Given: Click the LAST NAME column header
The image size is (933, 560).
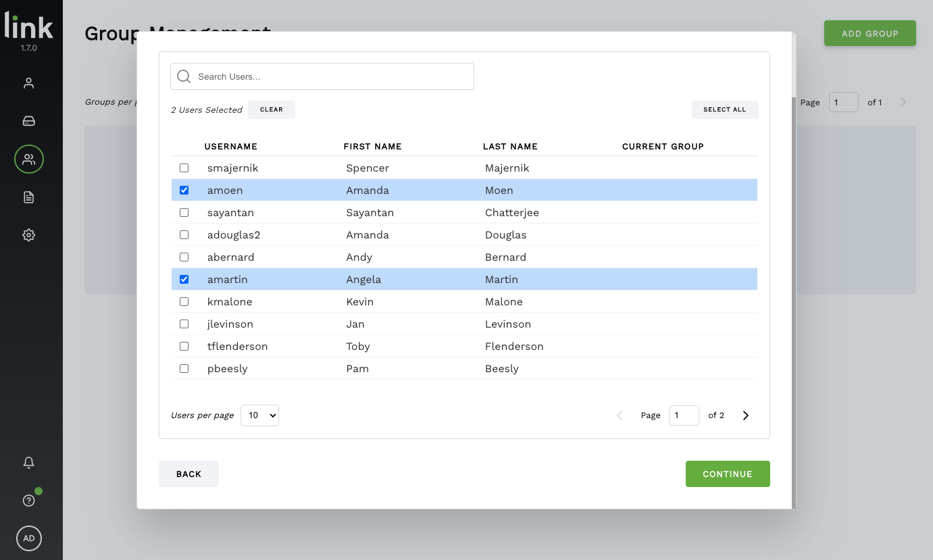Looking at the screenshot, I should tap(510, 147).
